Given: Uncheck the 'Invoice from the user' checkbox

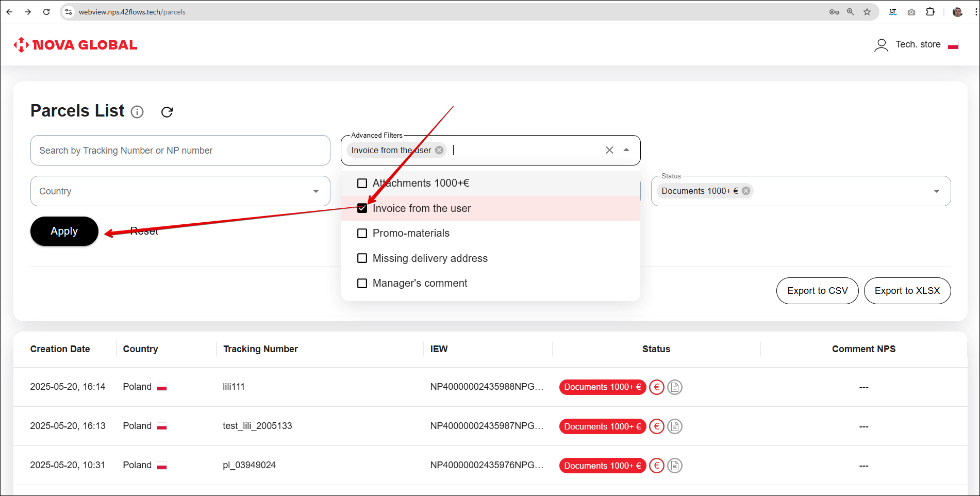Looking at the screenshot, I should (362, 208).
